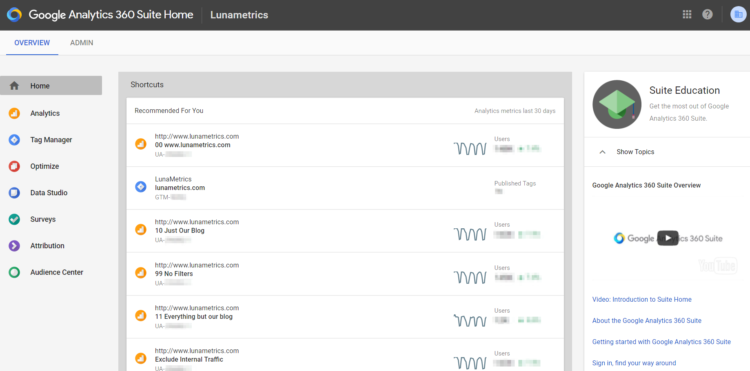This screenshot has width=750, height=371.
Task: Click the purple Attribution sidebar icon
Action: tap(14, 246)
